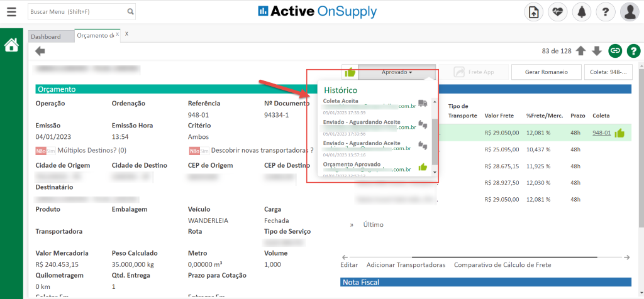Click the Orçamento Aprovado history entry
Image resolution: width=644 pixels, height=299 pixels.
coord(375,169)
